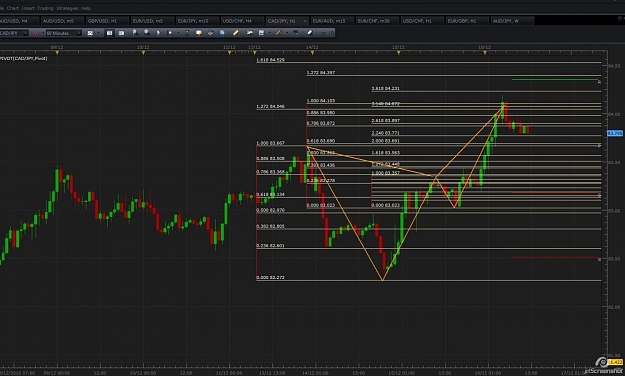
Task: Click the blue globe toolbar icon
Action: pyautogui.click(x=222, y=33)
